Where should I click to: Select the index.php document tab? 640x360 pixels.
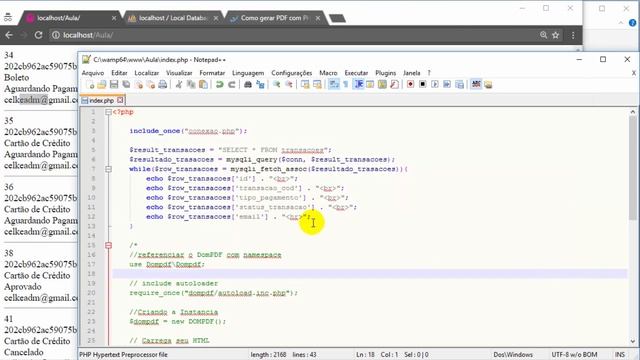101,100
